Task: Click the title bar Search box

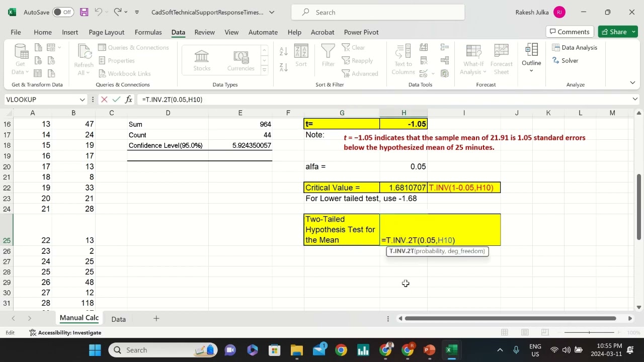Action: (378, 12)
